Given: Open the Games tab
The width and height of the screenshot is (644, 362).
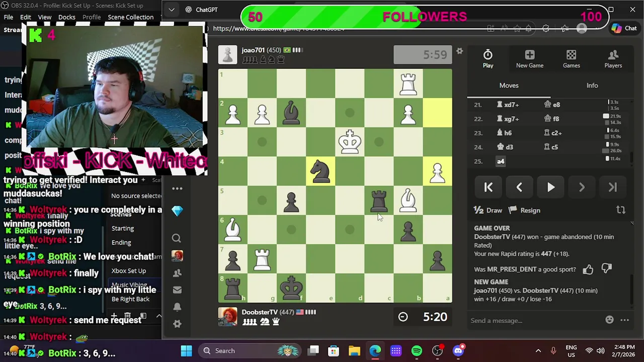Looking at the screenshot, I should pyautogui.click(x=571, y=59).
